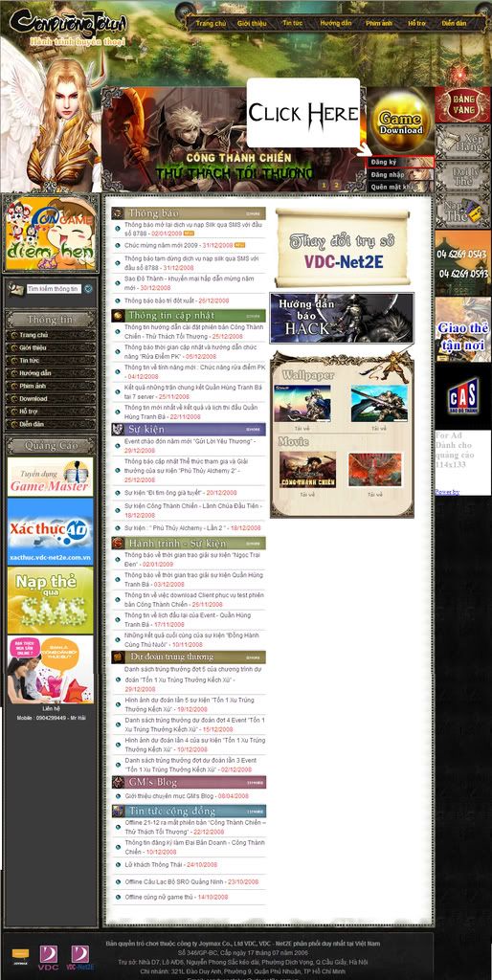Click the Xác thực 4.0 banner
The height and width of the screenshot is (980, 492).
[x=50, y=531]
